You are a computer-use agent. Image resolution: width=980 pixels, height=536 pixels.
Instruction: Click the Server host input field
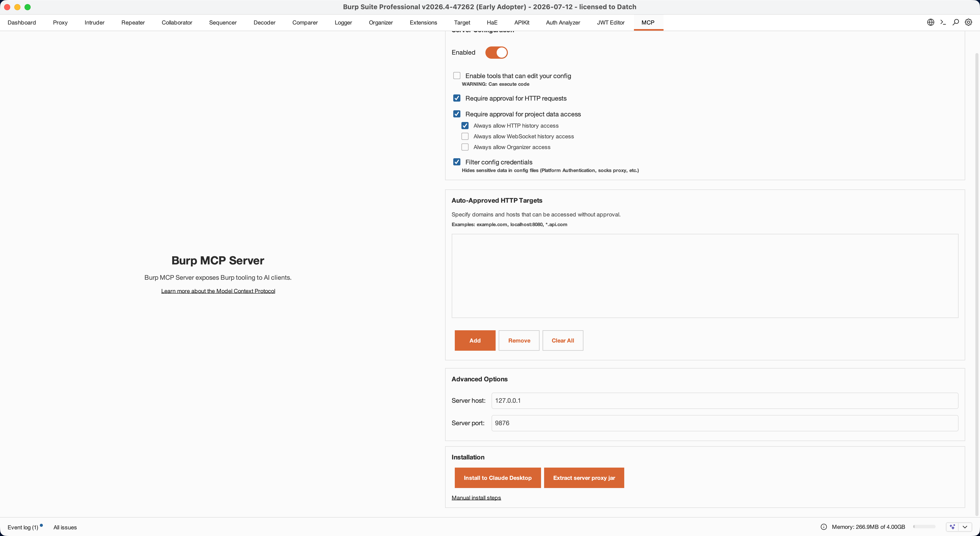coord(725,400)
